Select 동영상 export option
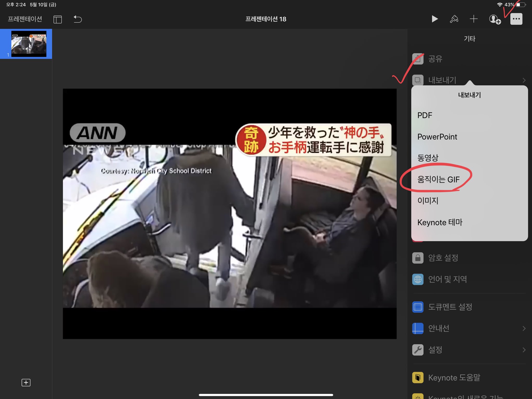 428,158
